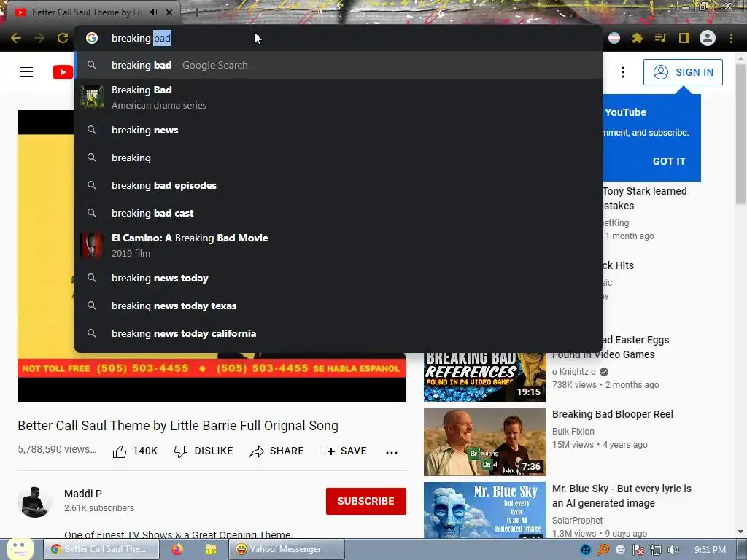Screen dimensions: 747x560
Task: Click the DISLIKE thumbs down button
Action: [204, 451]
